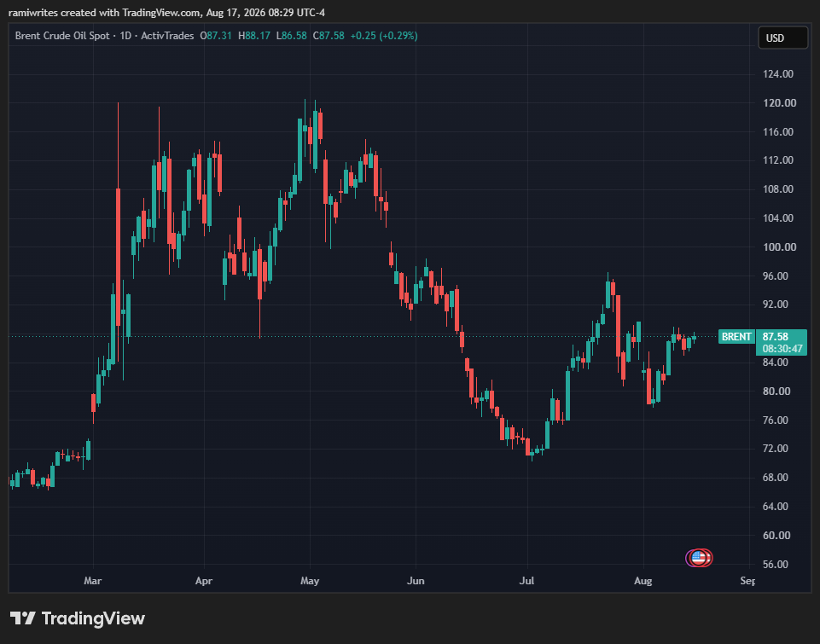Click the 104.00 price axis label
This screenshot has height=644, width=820.
click(779, 218)
